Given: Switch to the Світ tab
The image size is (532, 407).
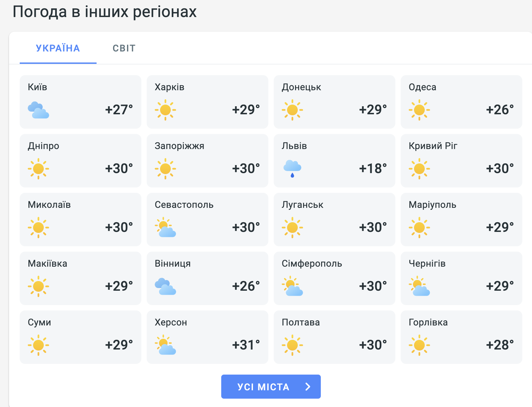Looking at the screenshot, I should coord(124,48).
